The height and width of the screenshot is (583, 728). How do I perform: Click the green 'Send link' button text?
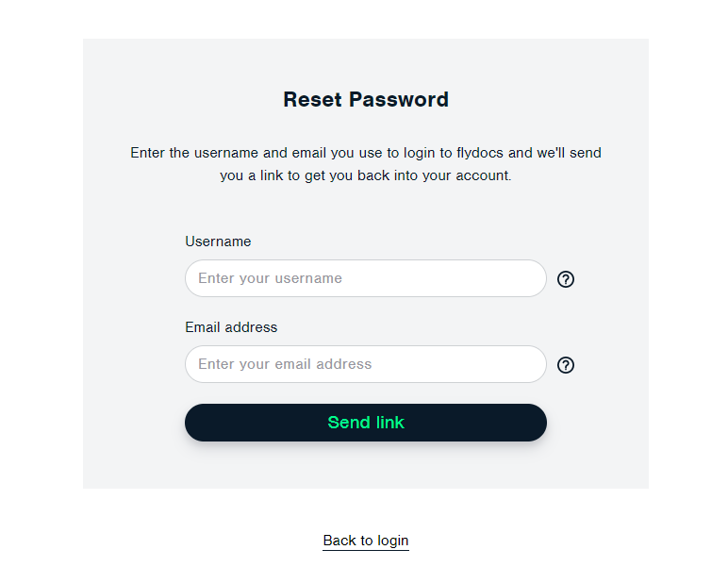click(366, 423)
